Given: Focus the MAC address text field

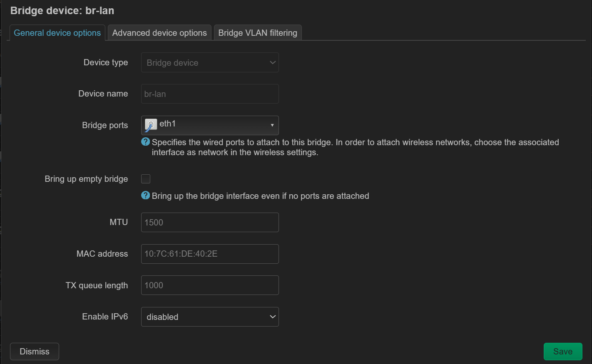Looking at the screenshot, I should (210, 254).
